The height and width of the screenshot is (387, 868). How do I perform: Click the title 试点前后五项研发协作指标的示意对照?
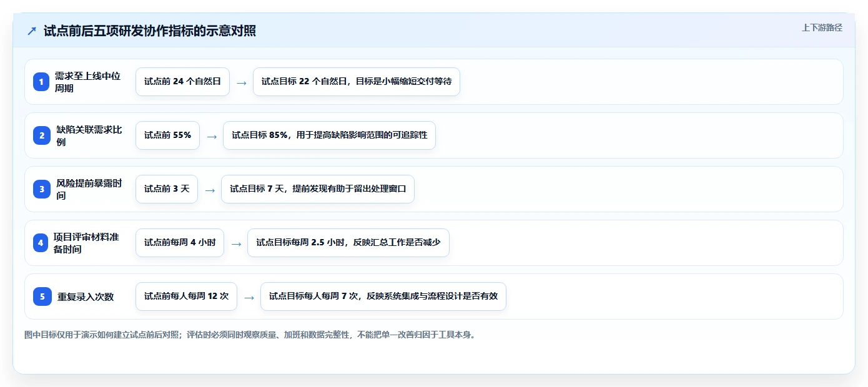[x=150, y=31]
